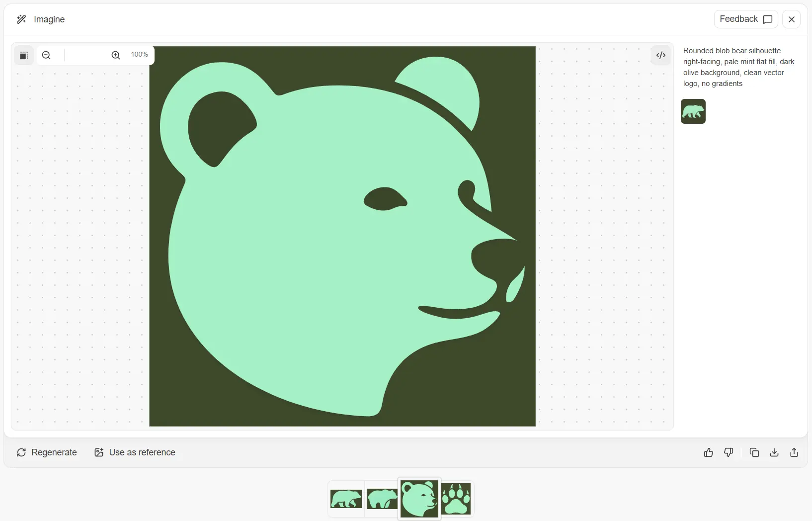812x521 pixels.
Task: Click the Imagine magic wand icon
Action: 21,19
